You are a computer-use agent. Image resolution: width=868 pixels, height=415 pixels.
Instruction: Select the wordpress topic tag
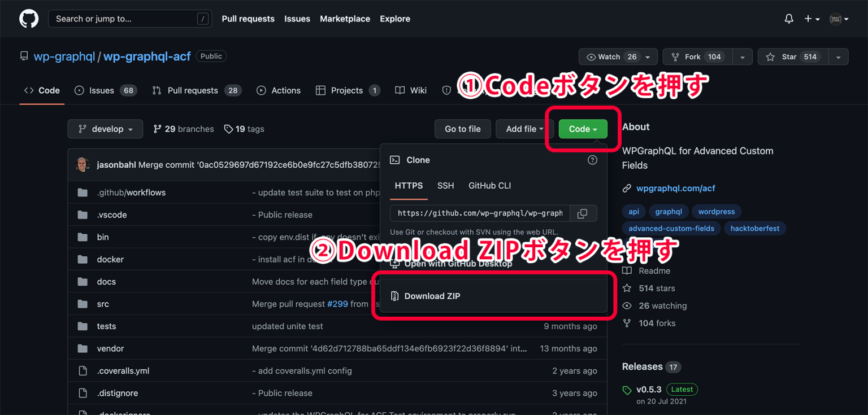(x=717, y=212)
